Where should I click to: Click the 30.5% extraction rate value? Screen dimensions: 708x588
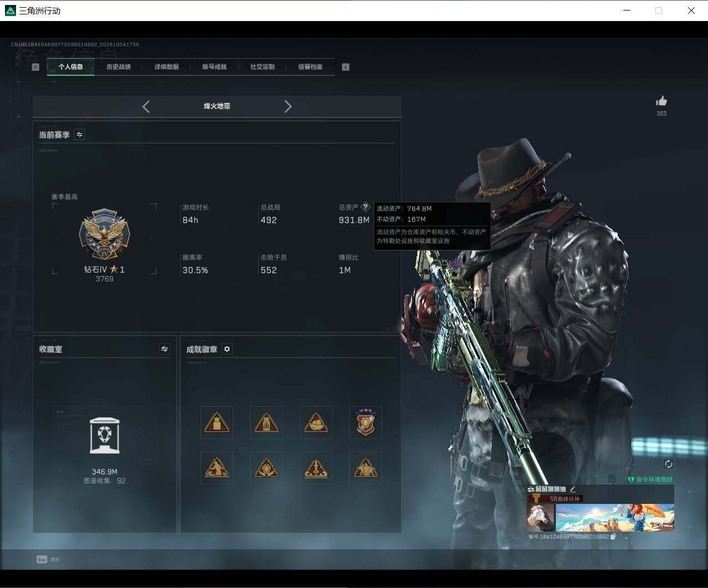195,270
